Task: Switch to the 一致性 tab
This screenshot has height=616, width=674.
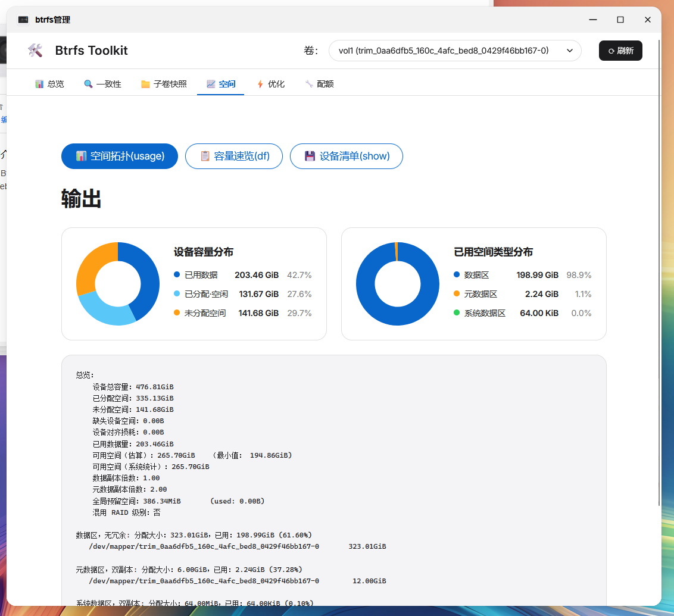Action: [103, 84]
